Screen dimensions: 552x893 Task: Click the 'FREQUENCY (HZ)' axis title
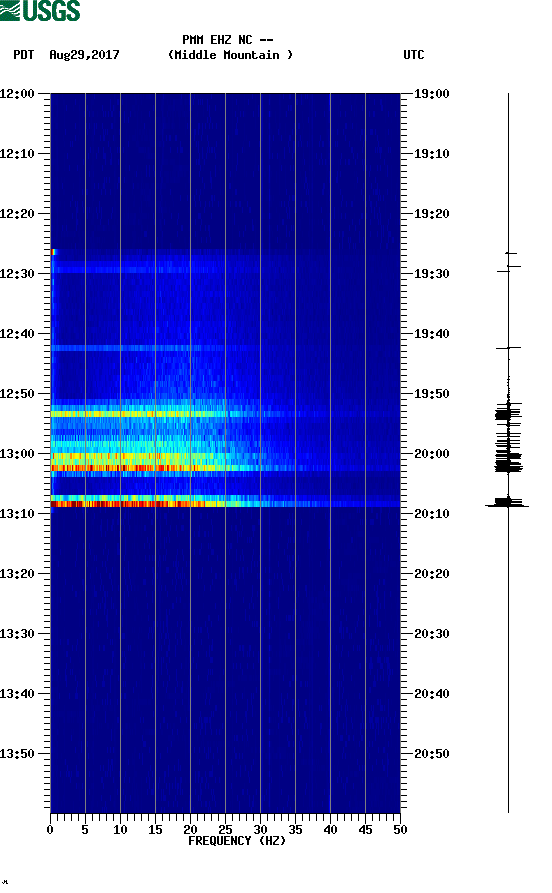tap(237, 841)
